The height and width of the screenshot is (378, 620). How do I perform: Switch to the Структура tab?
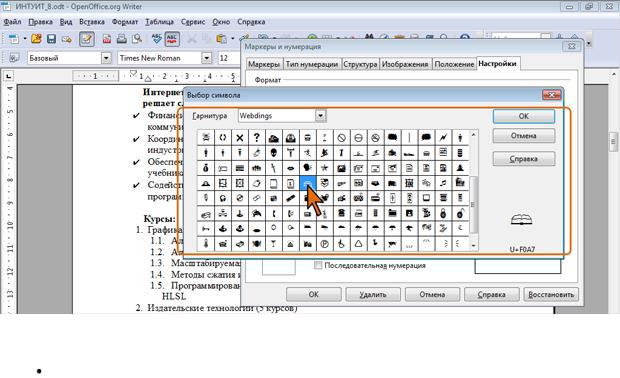pyautogui.click(x=360, y=64)
